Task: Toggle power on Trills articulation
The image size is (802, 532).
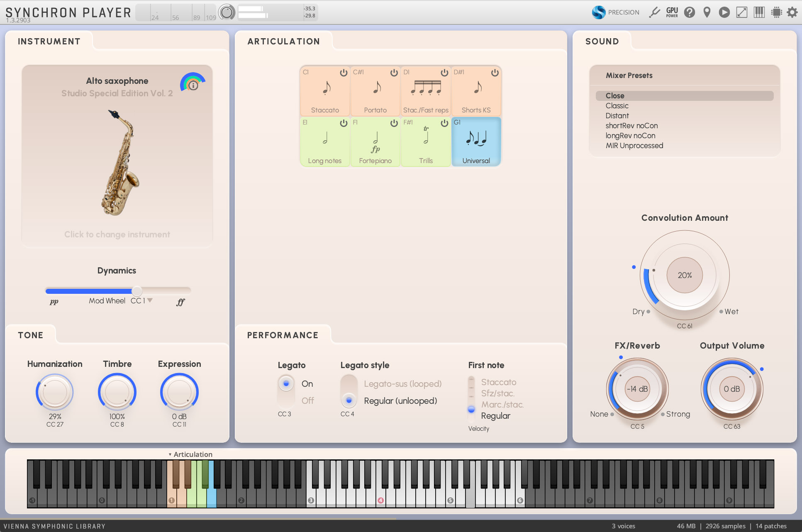Action: [x=444, y=123]
